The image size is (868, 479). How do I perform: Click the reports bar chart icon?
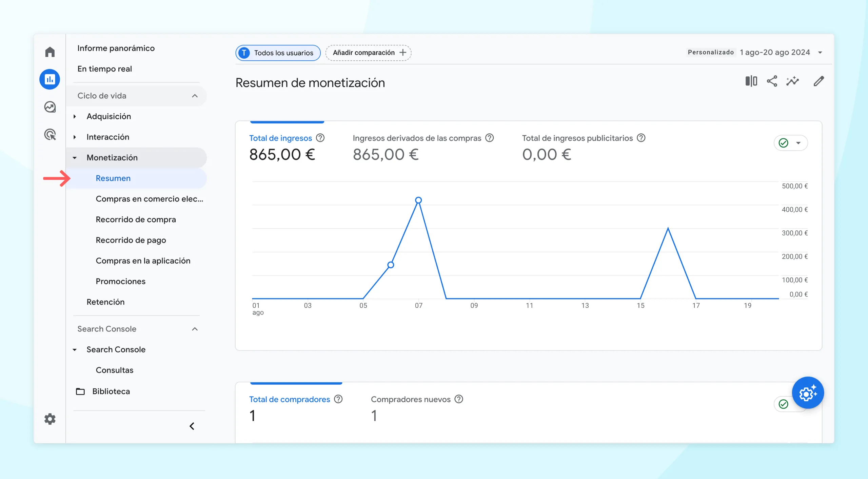click(50, 78)
